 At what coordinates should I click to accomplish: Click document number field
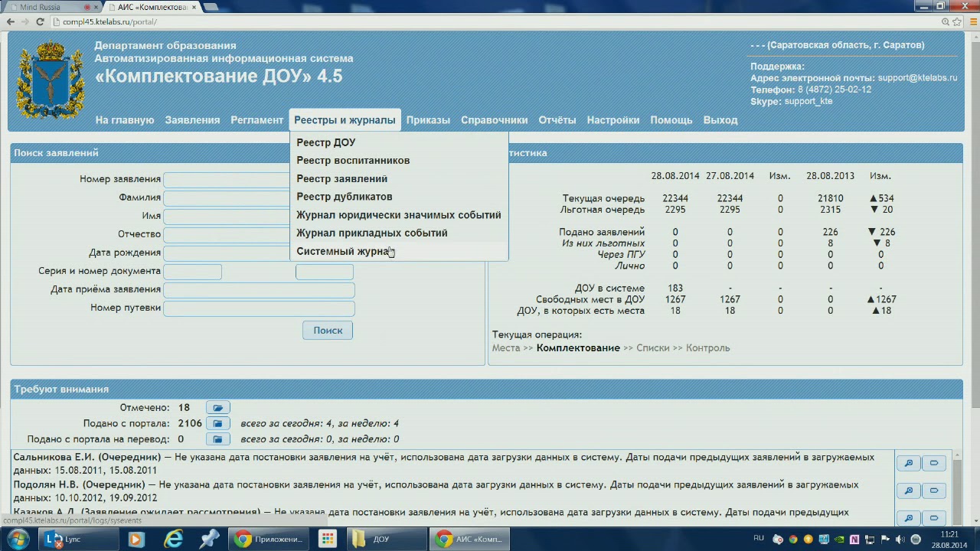click(x=325, y=272)
